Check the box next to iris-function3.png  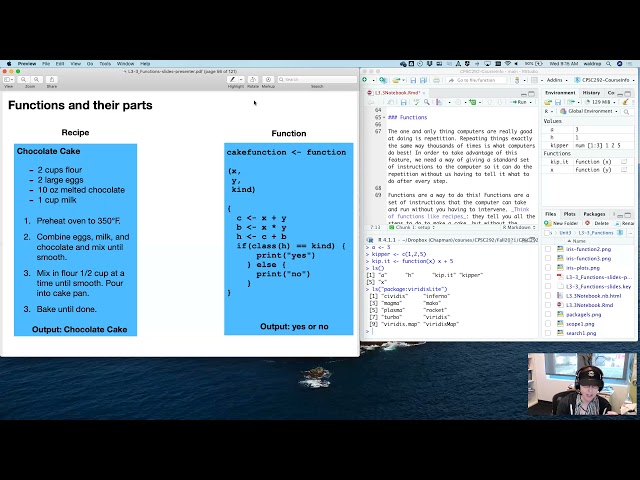click(x=548, y=258)
